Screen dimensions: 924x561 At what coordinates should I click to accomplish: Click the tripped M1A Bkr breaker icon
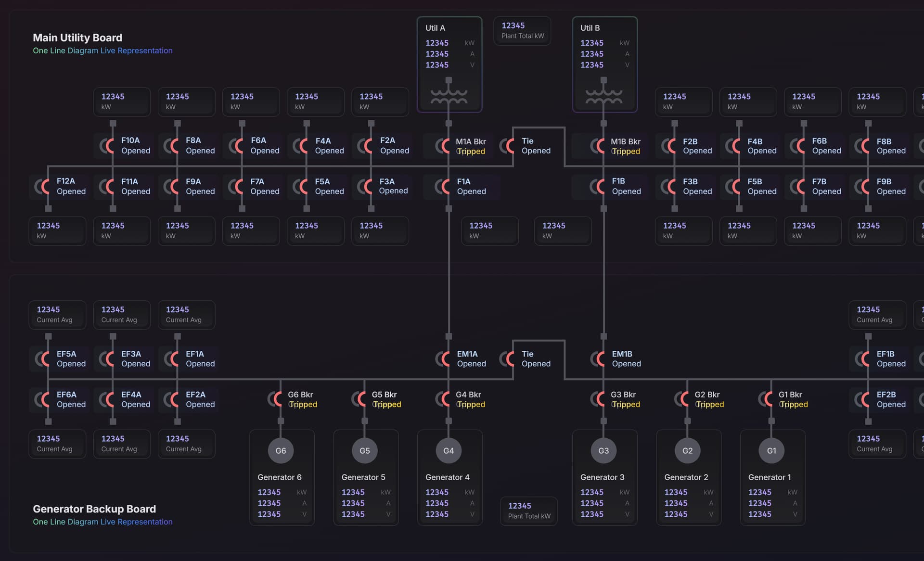pyautogui.click(x=442, y=146)
